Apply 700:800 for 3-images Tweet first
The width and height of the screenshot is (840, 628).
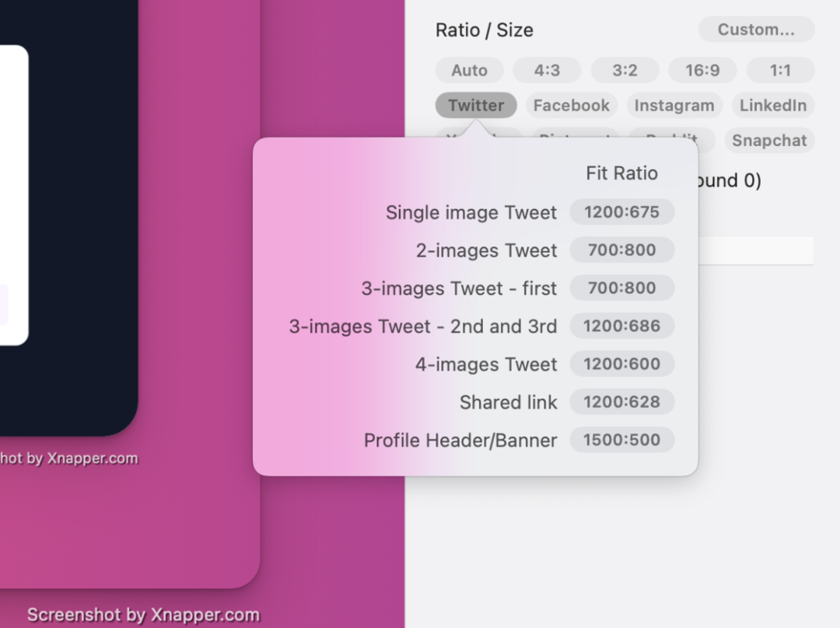622,288
